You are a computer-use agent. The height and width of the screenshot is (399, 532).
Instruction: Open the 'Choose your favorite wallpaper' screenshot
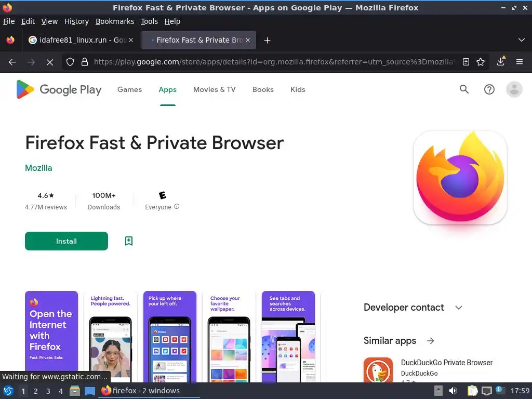pyautogui.click(x=229, y=337)
